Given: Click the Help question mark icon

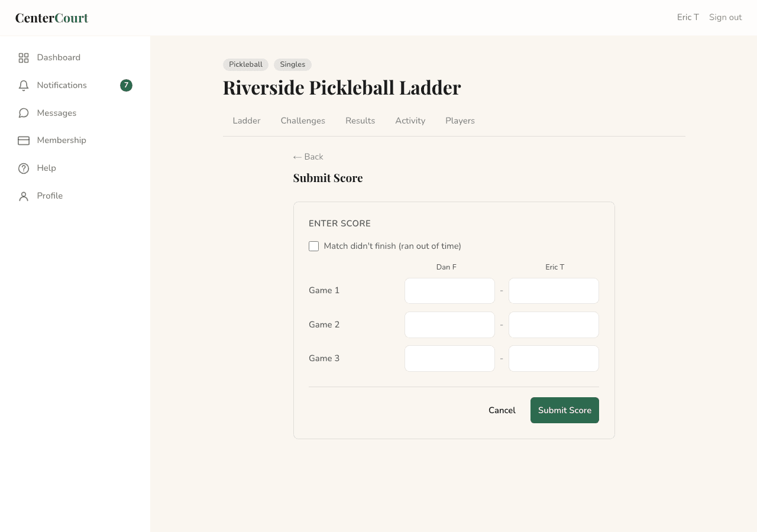Looking at the screenshot, I should coord(24,168).
